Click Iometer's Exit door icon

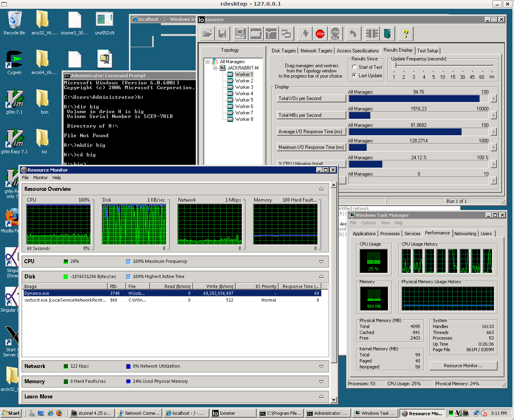[387, 34]
